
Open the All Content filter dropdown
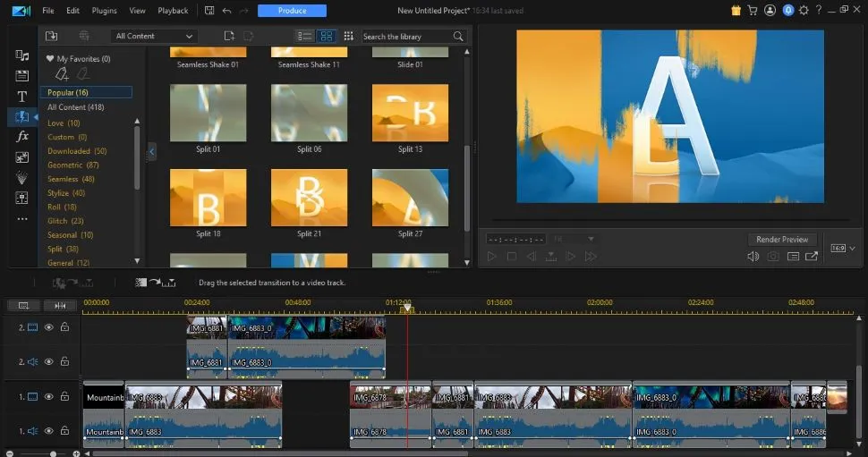(x=154, y=36)
